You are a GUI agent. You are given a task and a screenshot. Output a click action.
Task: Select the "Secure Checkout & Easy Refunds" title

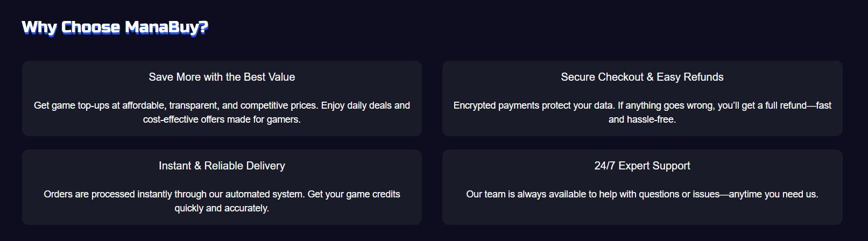[x=642, y=77]
